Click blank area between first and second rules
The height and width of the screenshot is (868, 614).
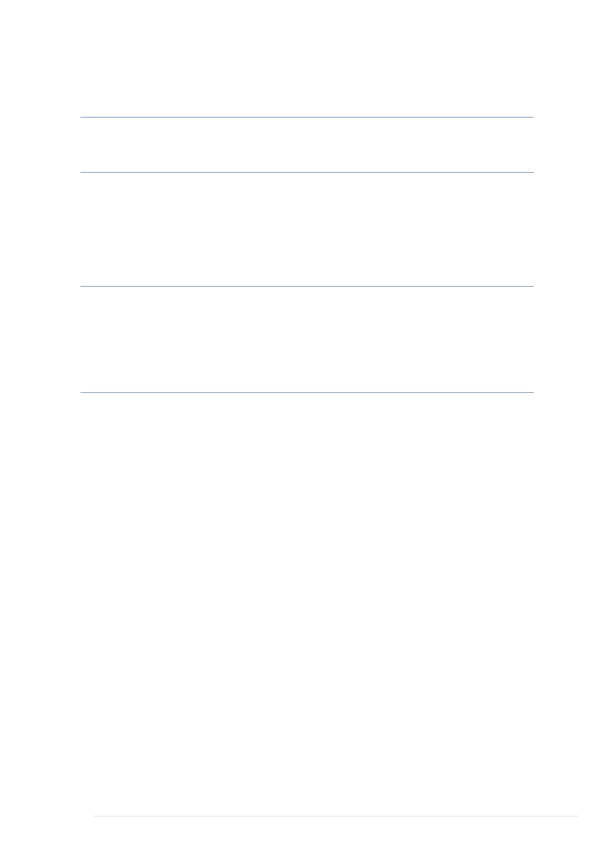pos(307,145)
